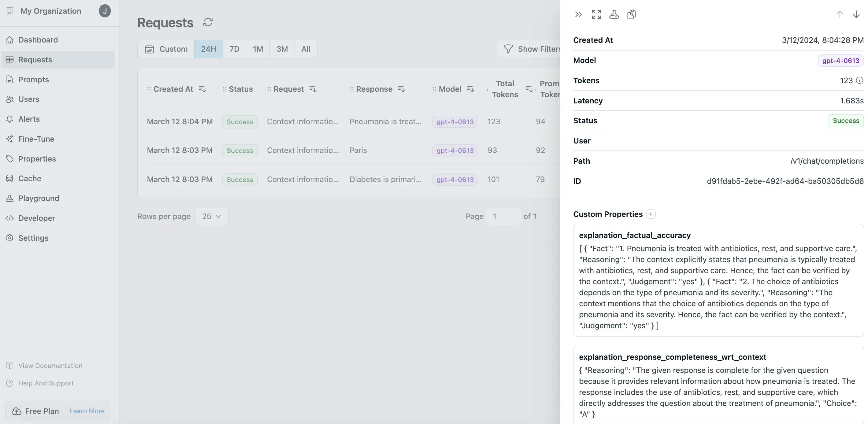Refresh the Requests list
This screenshot has width=868, height=424.
(208, 22)
